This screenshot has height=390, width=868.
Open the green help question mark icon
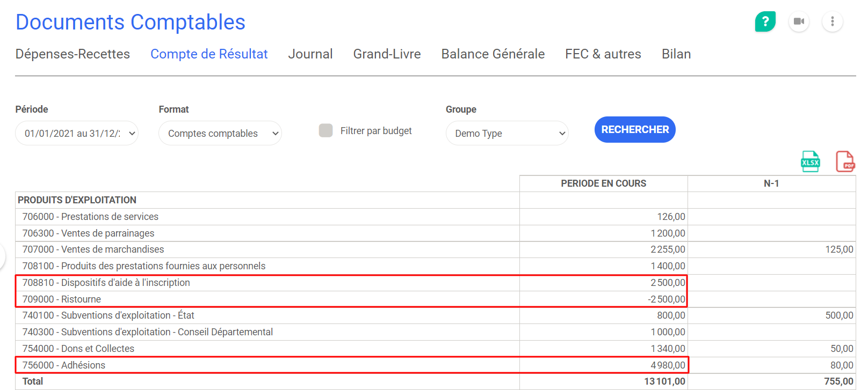click(765, 21)
